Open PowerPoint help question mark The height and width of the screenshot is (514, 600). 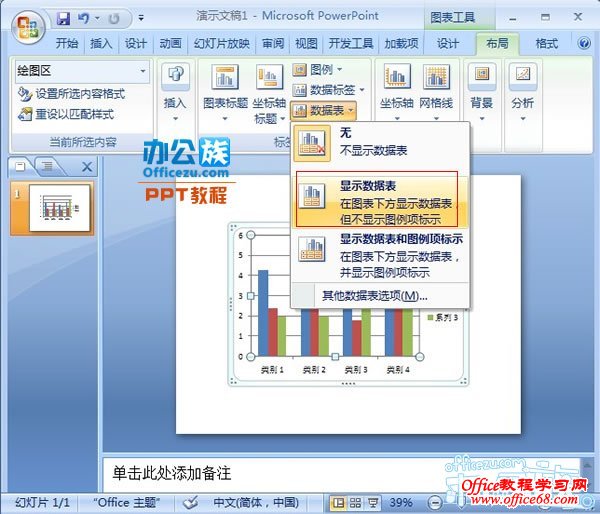point(584,43)
